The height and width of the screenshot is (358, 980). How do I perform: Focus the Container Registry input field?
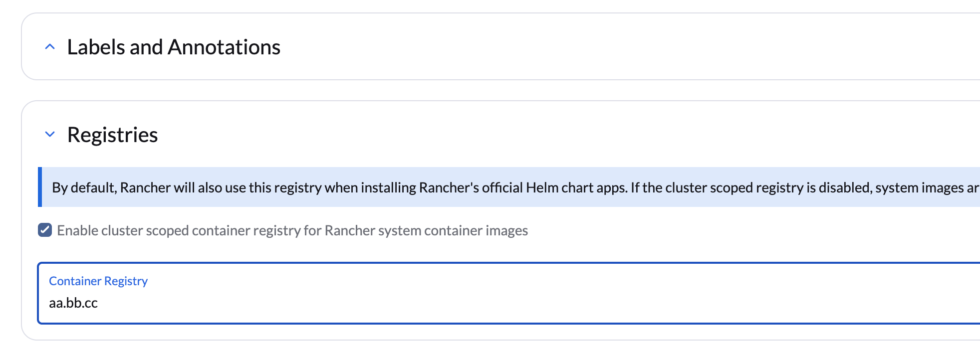499,302
